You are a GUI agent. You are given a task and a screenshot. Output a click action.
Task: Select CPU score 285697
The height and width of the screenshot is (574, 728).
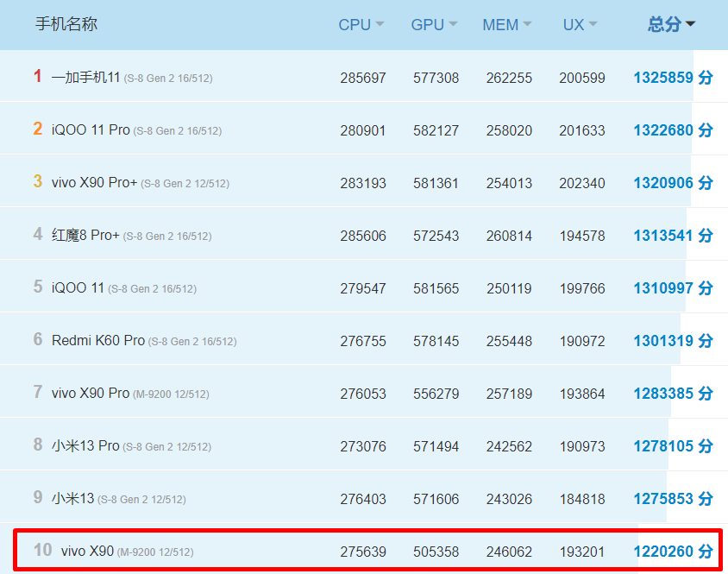coord(363,78)
